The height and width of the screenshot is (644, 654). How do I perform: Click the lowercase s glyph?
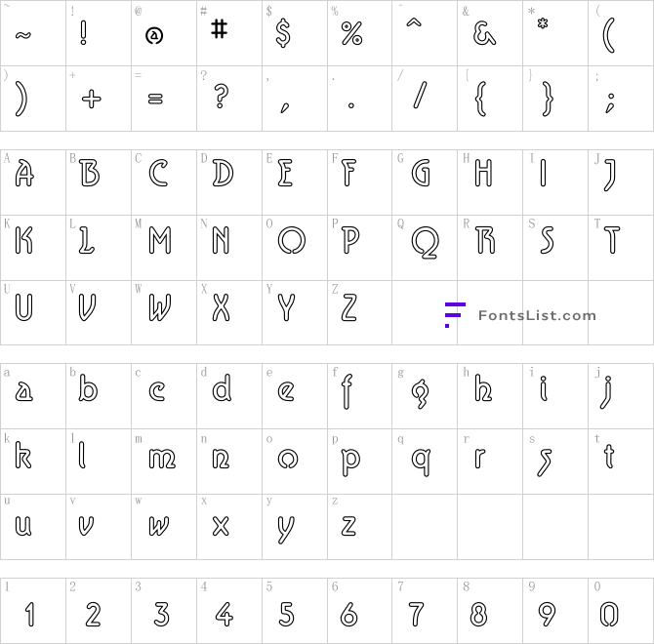pyautogui.click(x=545, y=463)
